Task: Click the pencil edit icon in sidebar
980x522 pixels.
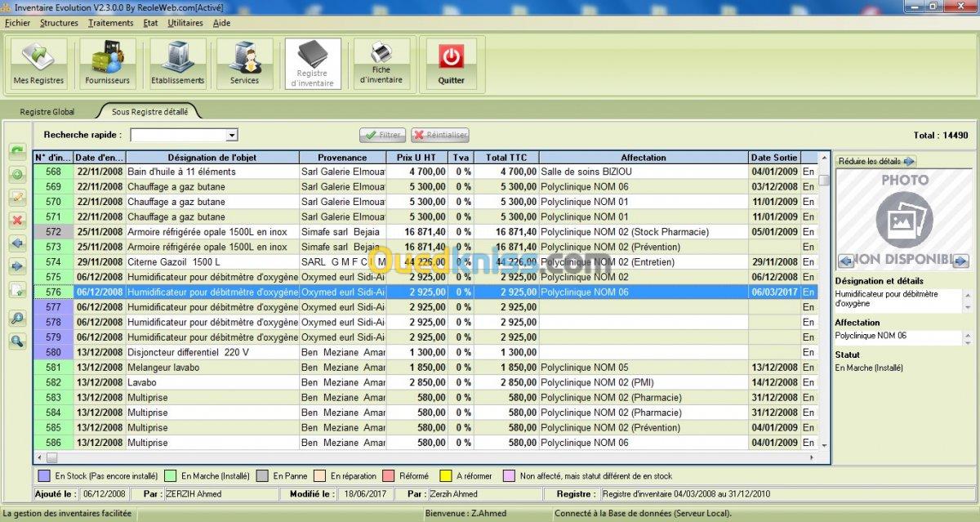Action: 17,197
